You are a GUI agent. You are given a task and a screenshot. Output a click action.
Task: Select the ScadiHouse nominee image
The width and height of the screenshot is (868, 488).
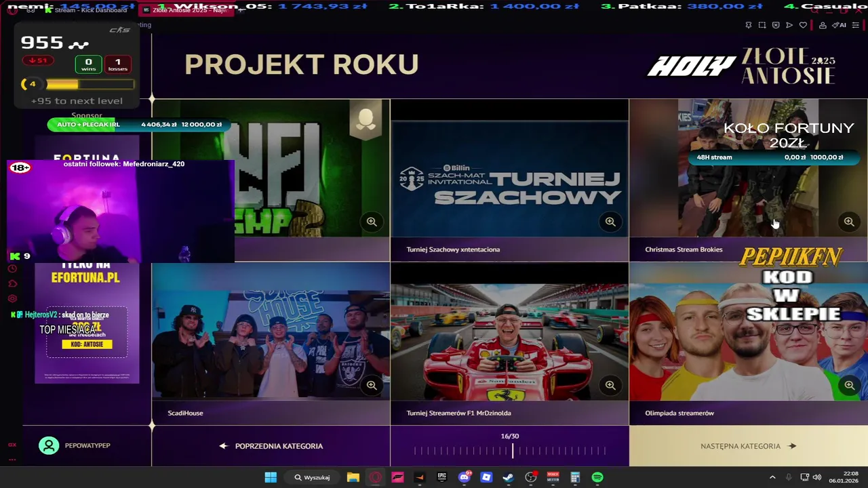coord(271,331)
